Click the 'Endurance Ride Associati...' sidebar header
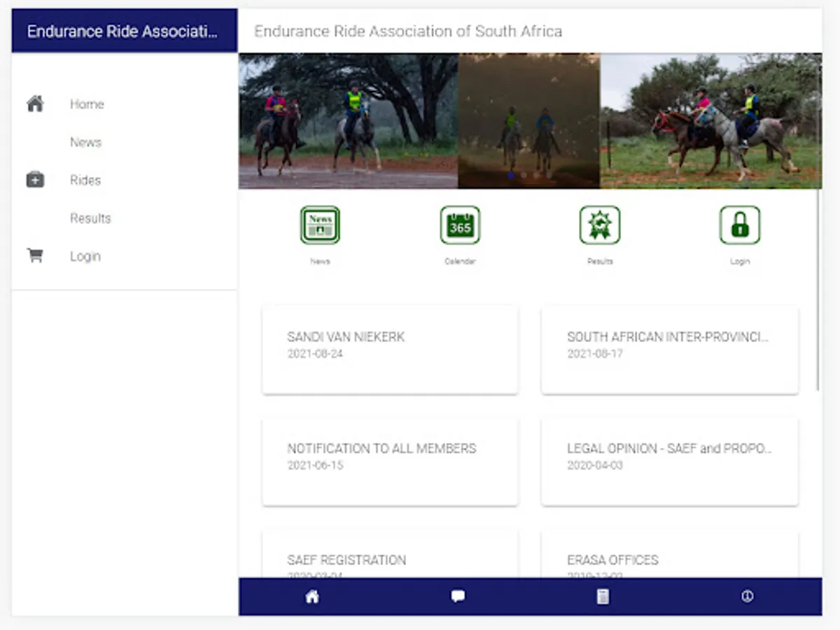840x630 pixels. 125,31
